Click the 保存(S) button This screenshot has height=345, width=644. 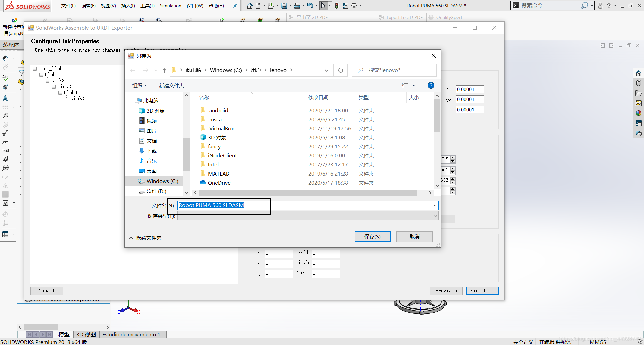tap(372, 236)
